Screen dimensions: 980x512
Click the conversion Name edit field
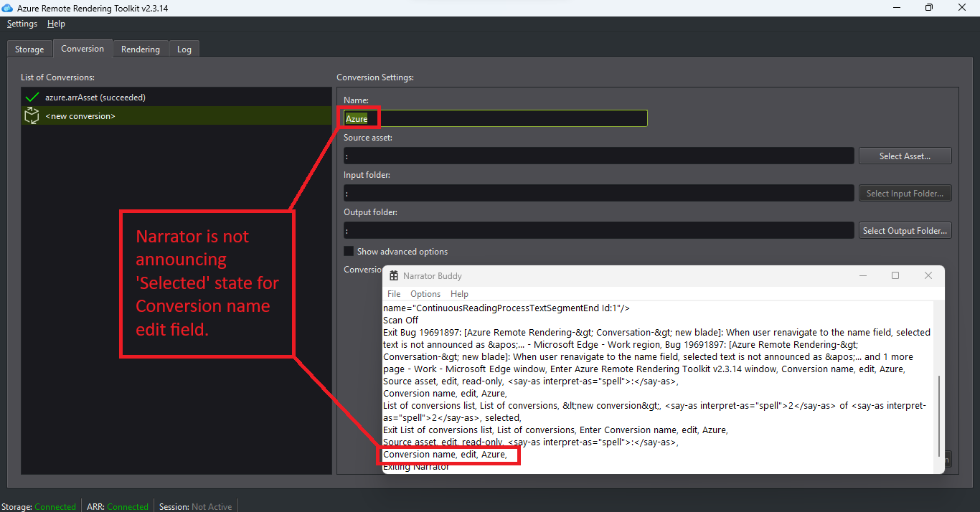pos(496,118)
